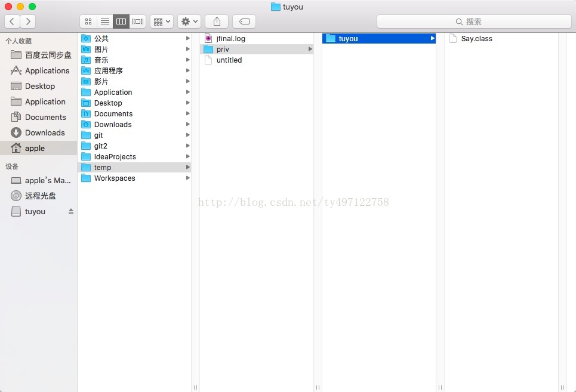Viewport: 576px width, 392px height.
Task: Open the sidebar Application folder
Action: tap(38, 101)
